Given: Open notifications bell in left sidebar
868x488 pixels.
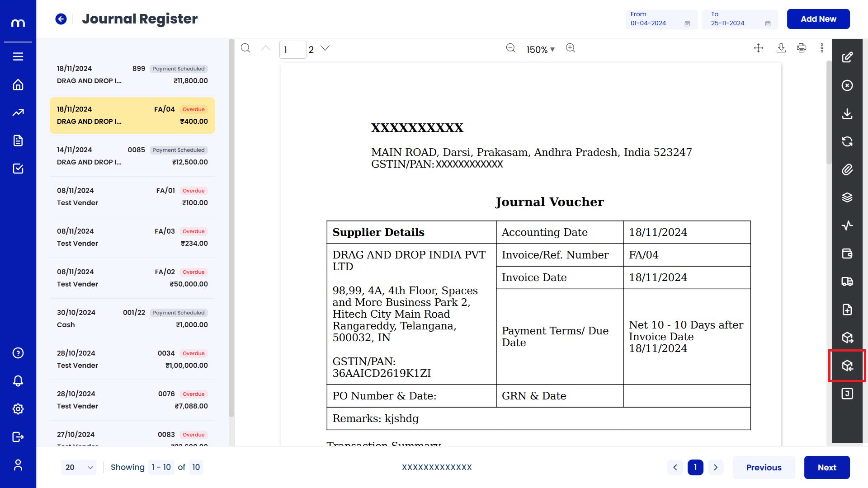Looking at the screenshot, I should click(18, 381).
